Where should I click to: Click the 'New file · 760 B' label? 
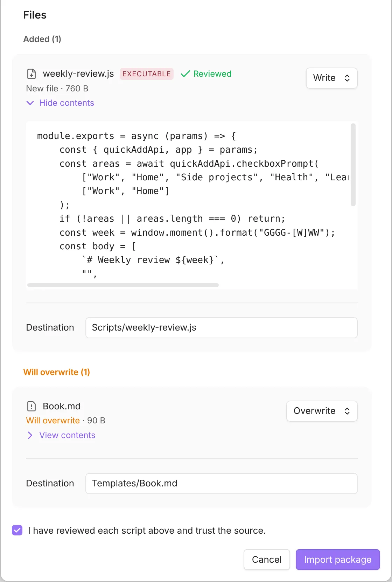click(57, 89)
